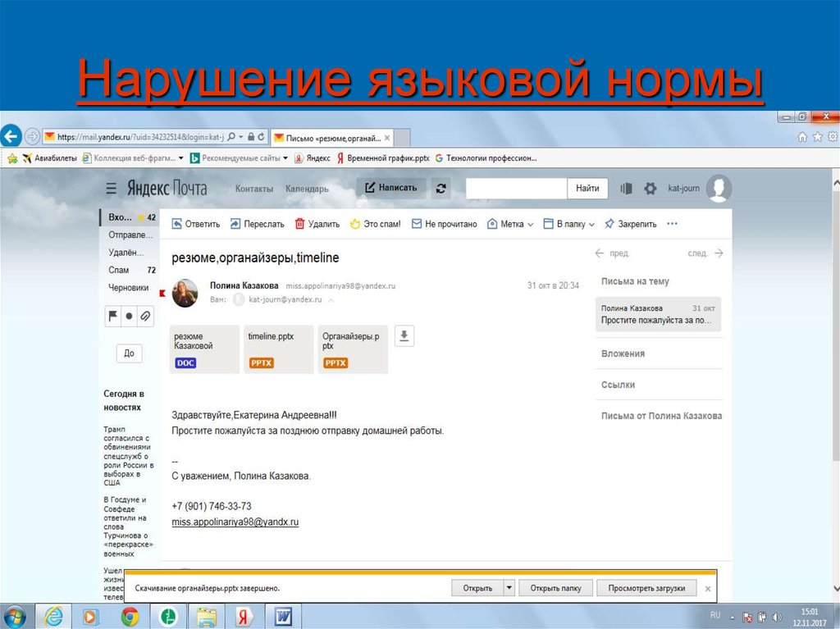This screenshot has height=629, width=840.
Task: Select the Ответить (Reply) icon
Action: point(179,223)
